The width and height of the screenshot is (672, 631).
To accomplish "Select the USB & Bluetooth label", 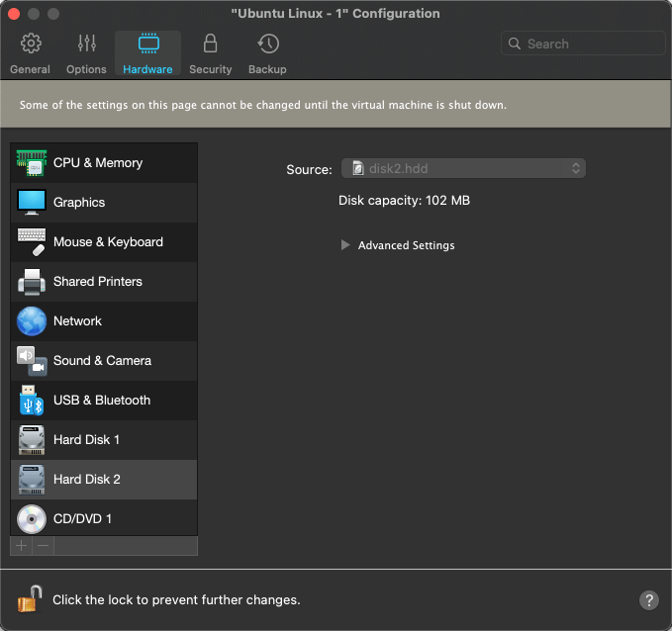I will [x=102, y=401].
